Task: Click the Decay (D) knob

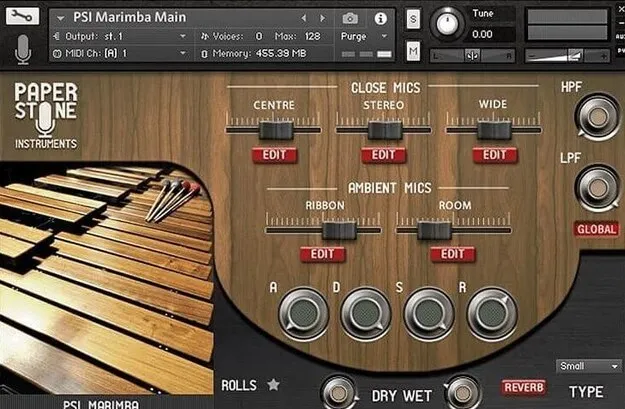Action: point(366,314)
